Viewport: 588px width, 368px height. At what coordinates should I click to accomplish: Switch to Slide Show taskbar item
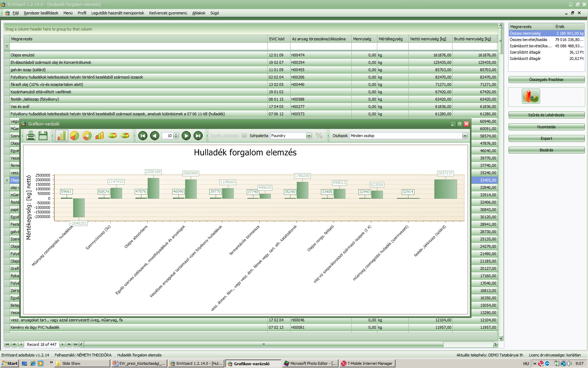coord(82,363)
